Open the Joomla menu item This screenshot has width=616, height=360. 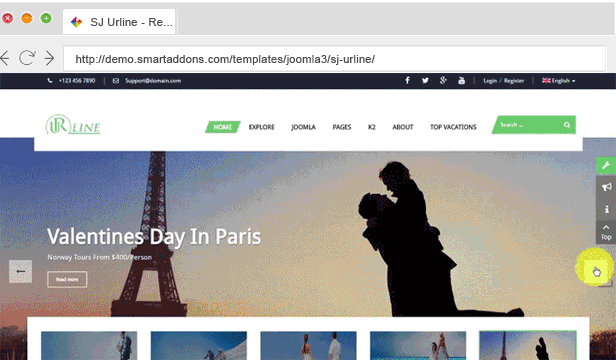303,127
